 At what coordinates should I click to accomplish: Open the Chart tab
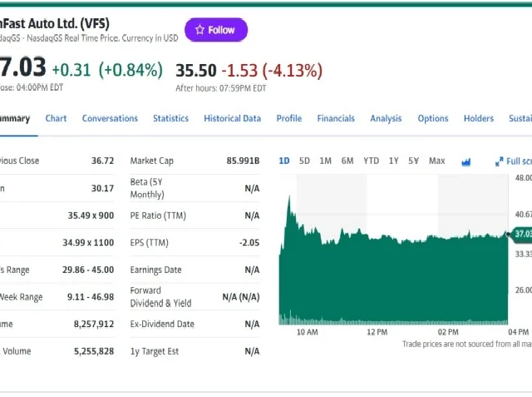coord(56,118)
